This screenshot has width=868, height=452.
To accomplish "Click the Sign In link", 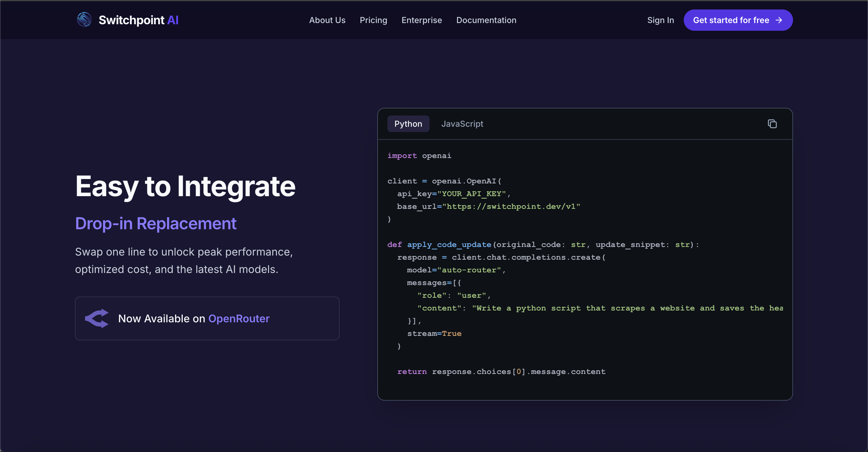I will click(x=660, y=20).
